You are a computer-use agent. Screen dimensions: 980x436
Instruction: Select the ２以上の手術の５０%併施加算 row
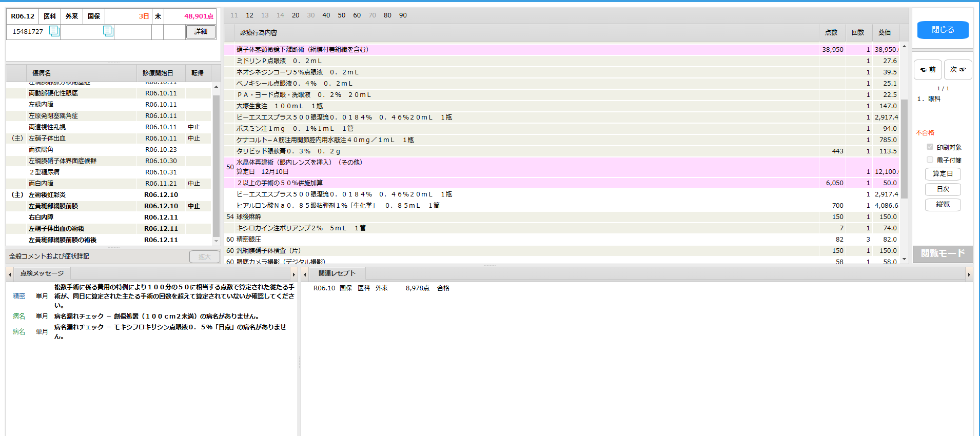pyautogui.click(x=562, y=183)
